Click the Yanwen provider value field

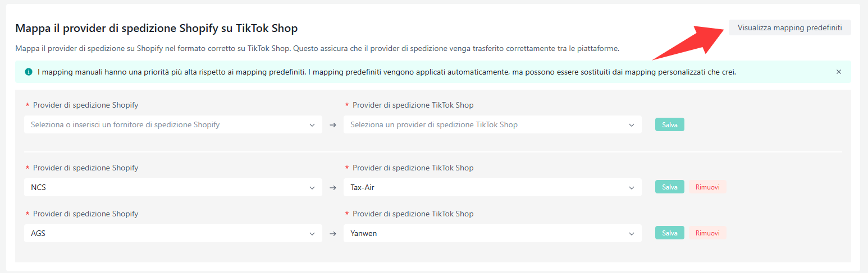tap(483, 233)
